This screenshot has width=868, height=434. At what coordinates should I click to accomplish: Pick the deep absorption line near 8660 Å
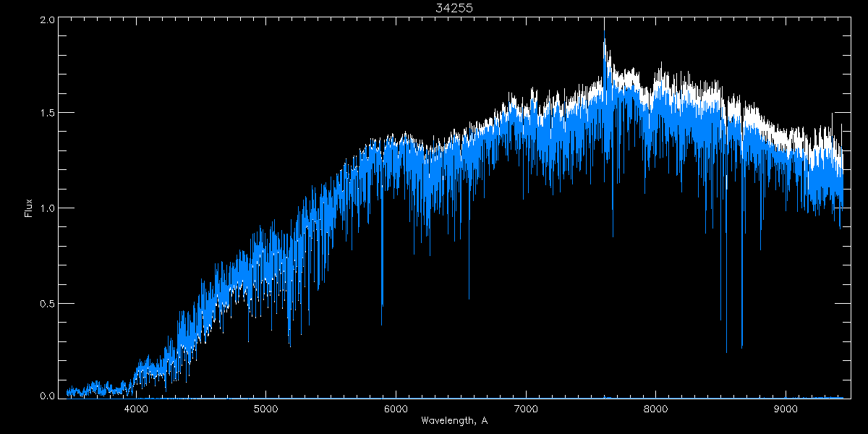click(x=742, y=348)
